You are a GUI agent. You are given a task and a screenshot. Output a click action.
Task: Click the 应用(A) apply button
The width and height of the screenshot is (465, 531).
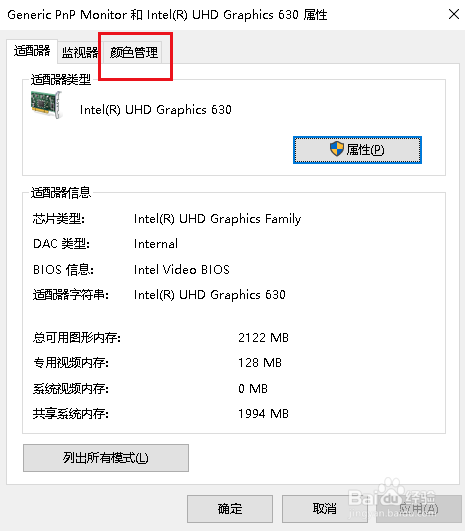[x=419, y=509]
